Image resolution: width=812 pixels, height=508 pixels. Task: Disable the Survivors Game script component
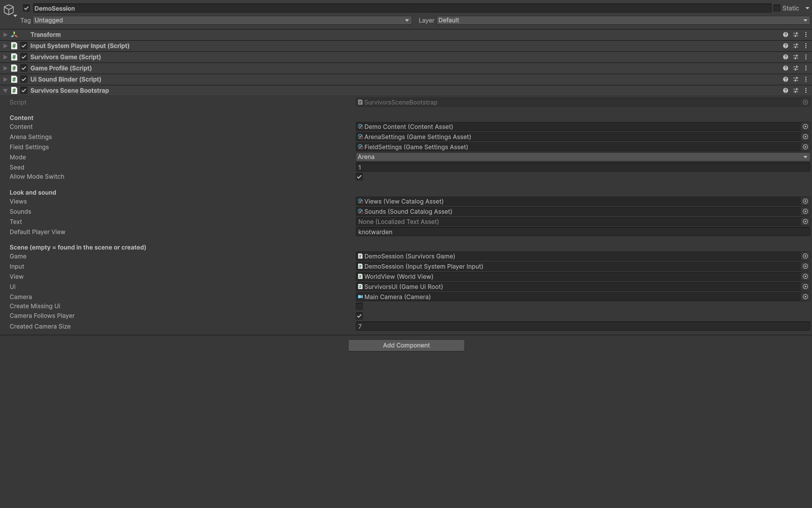tap(24, 57)
